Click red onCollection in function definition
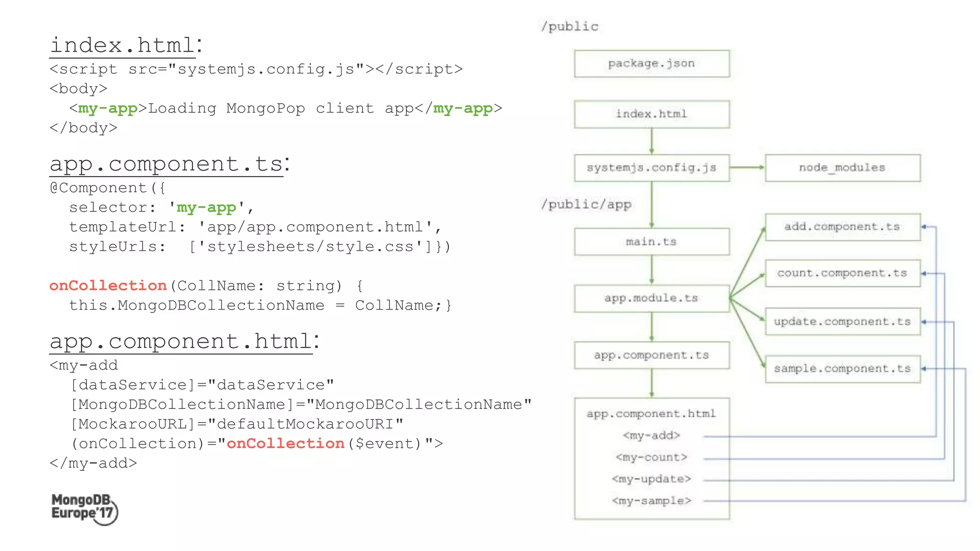This screenshot has height=551, width=980. (108, 286)
